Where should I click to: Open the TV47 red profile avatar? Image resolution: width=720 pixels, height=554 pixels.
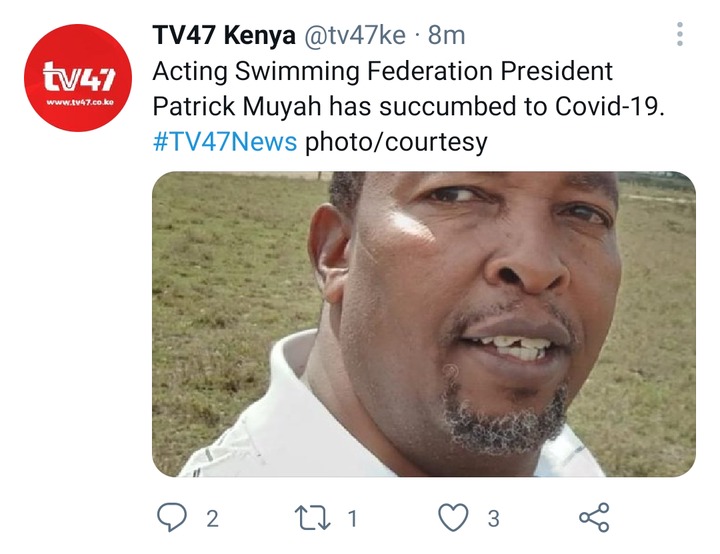pyautogui.click(x=78, y=78)
